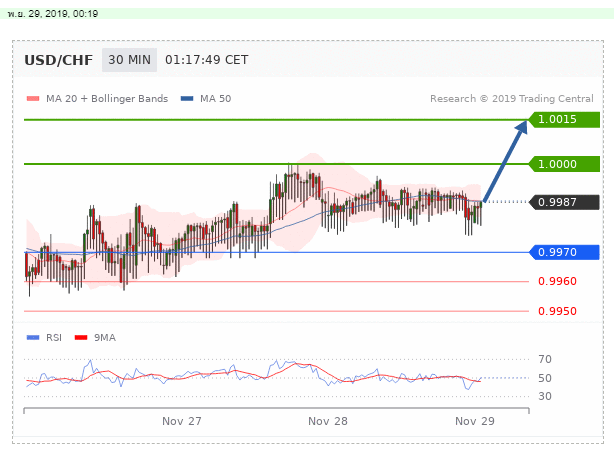Select the 1.0000 resistance price tag
Image resolution: width=614 pixels, height=461 pixels.
[x=564, y=164]
